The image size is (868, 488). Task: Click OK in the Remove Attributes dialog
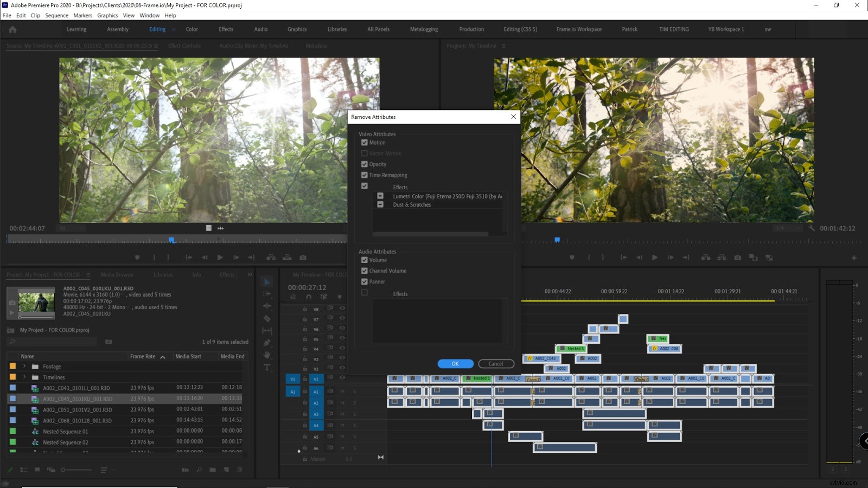[455, 363]
